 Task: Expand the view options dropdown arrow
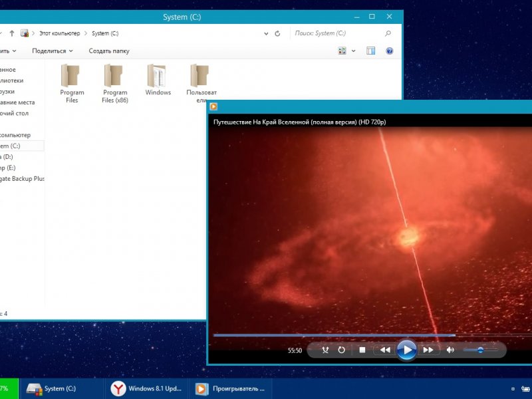coord(353,51)
